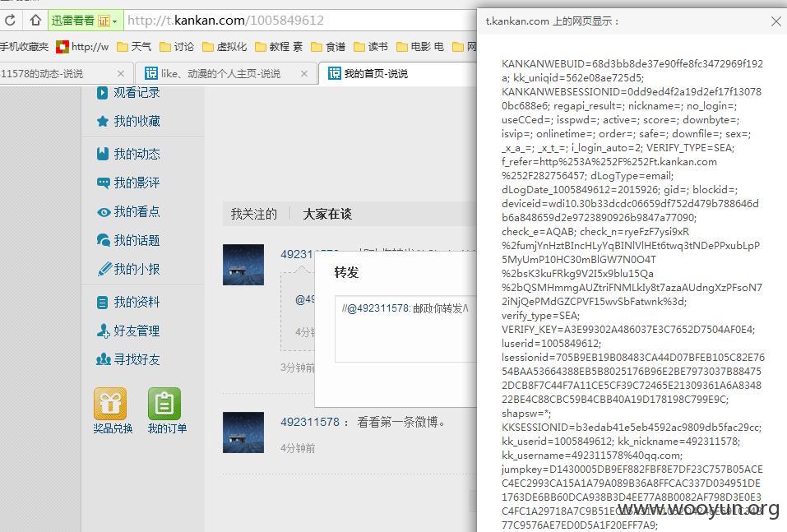Open the 电影 电 bookmarks folder
Screen dimensions: 787x532
coord(420,47)
